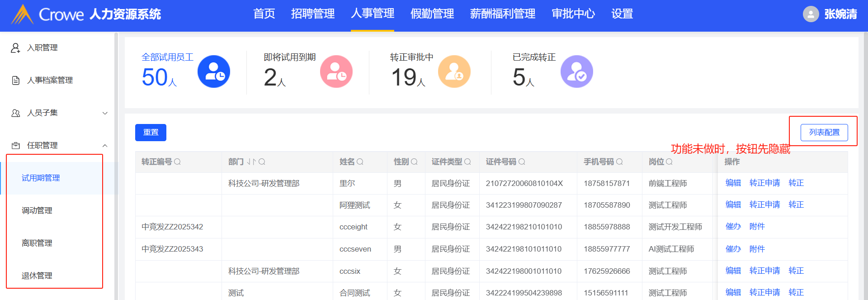The height and width of the screenshot is (300, 868).
Task: Click search icon next to 姓名 header
Action: pyautogui.click(x=360, y=162)
